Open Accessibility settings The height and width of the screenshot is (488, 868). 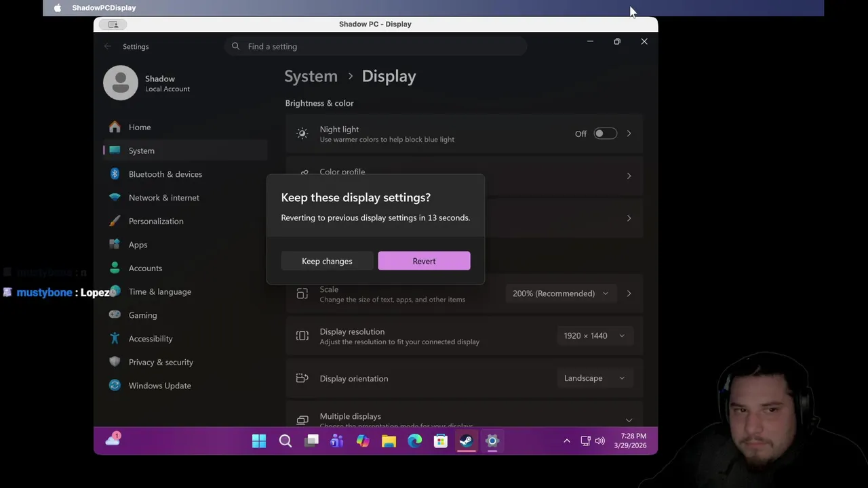coord(185,339)
